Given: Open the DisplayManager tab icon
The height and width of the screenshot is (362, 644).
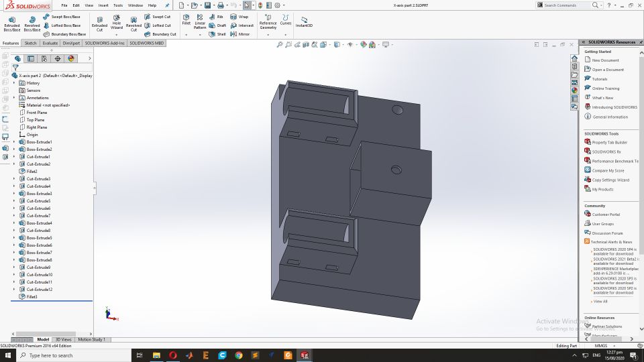Looking at the screenshot, I should click(71, 59).
